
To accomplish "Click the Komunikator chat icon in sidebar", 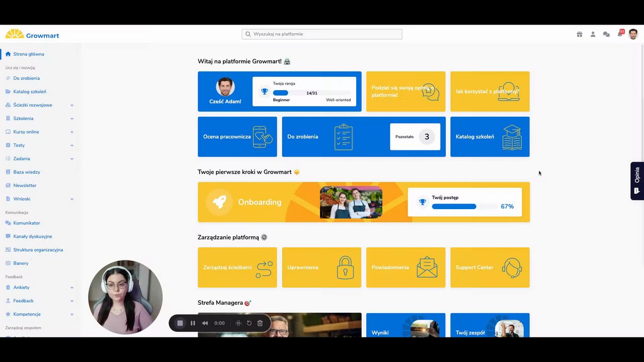I will (x=8, y=223).
